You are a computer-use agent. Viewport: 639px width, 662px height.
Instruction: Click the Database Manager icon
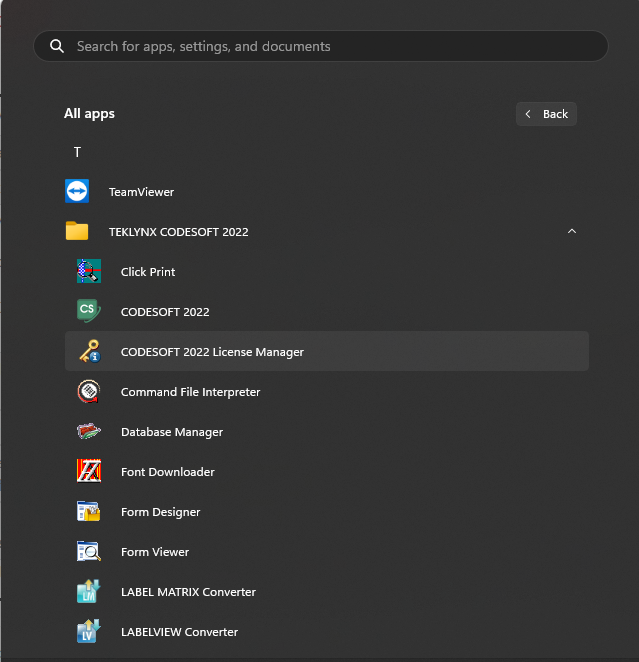coord(89,431)
